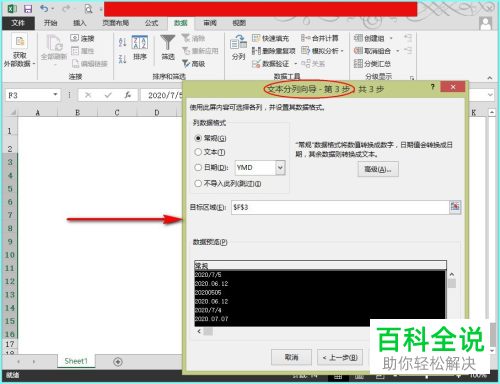
Task: Click 高级 advanced filter in ribbon
Action: pyautogui.click(x=194, y=63)
